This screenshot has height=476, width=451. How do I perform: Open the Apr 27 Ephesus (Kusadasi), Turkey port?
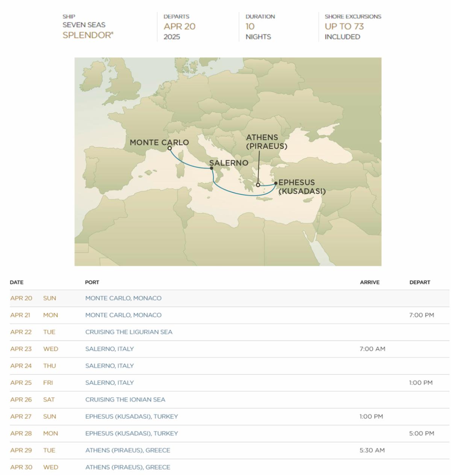[x=132, y=417]
